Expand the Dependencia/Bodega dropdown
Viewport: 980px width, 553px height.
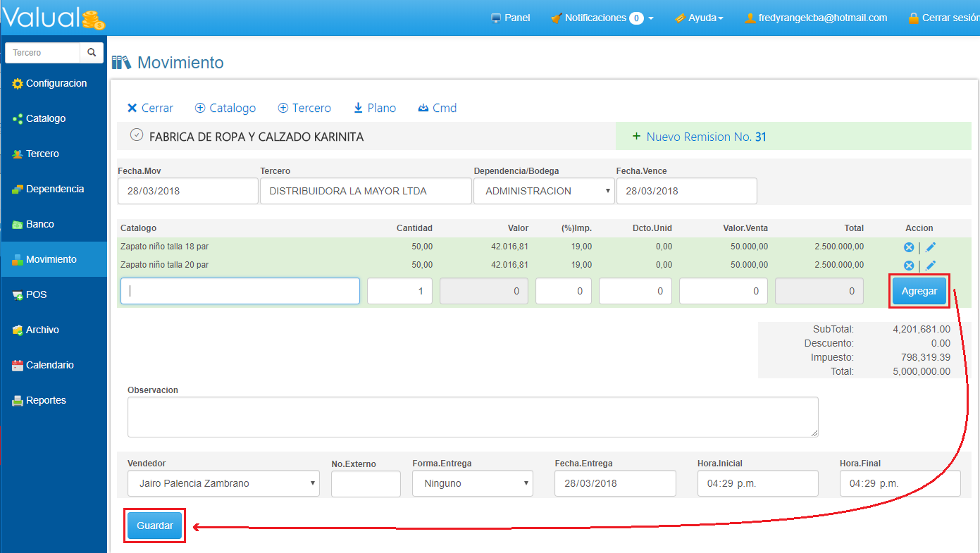542,191
